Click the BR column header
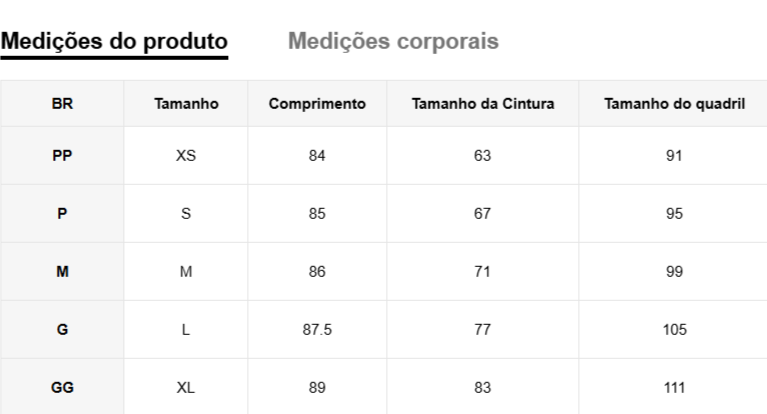The height and width of the screenshot is (414, 767). pos(62,103)
